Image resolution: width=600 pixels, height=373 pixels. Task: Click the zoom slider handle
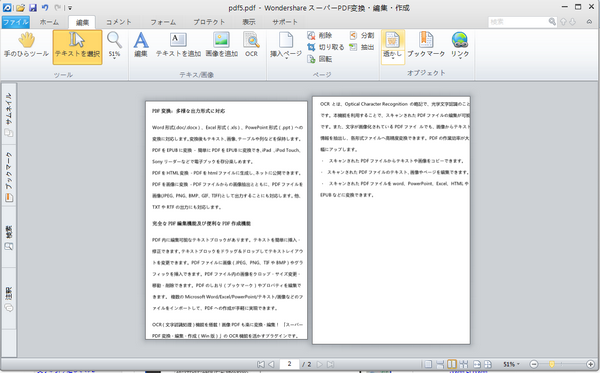[x=552, y=364]
